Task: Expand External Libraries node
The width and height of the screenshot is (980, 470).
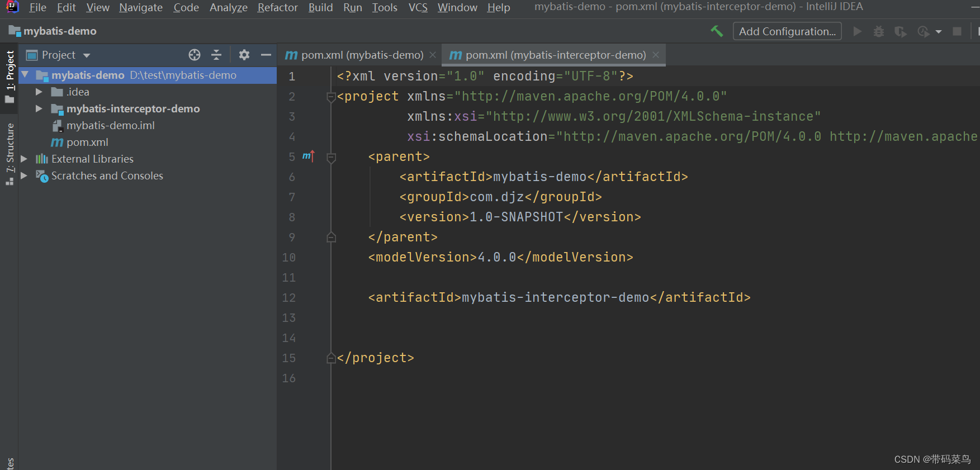Action: pyautogui.click(x=24, y=159)
